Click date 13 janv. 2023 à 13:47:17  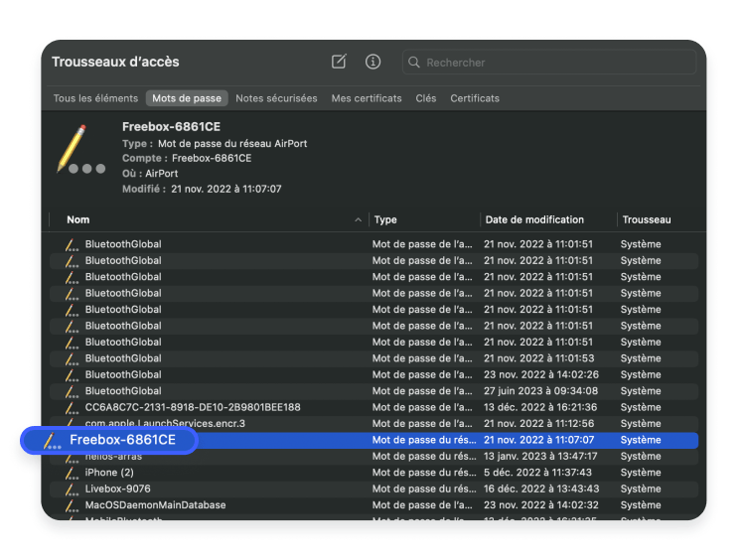click(x=540, y=457)
